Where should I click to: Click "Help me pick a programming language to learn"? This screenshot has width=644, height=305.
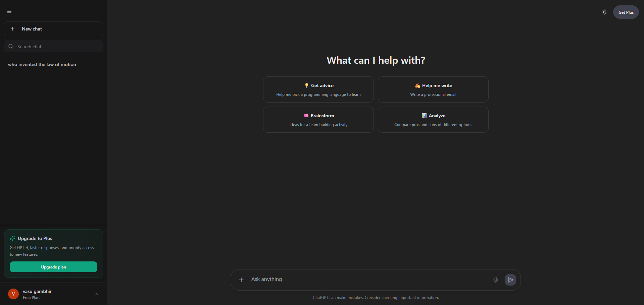tap(318, 95)
